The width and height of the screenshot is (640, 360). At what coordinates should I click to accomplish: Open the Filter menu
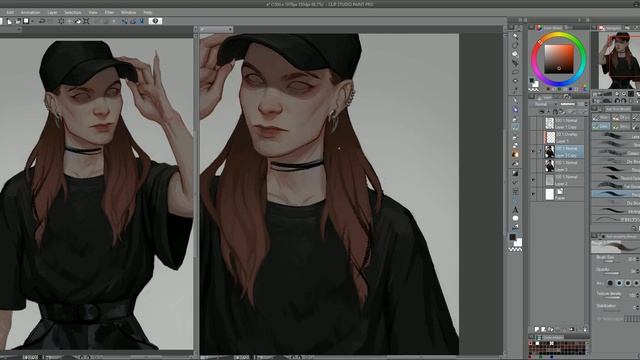(x=109, y=13)
